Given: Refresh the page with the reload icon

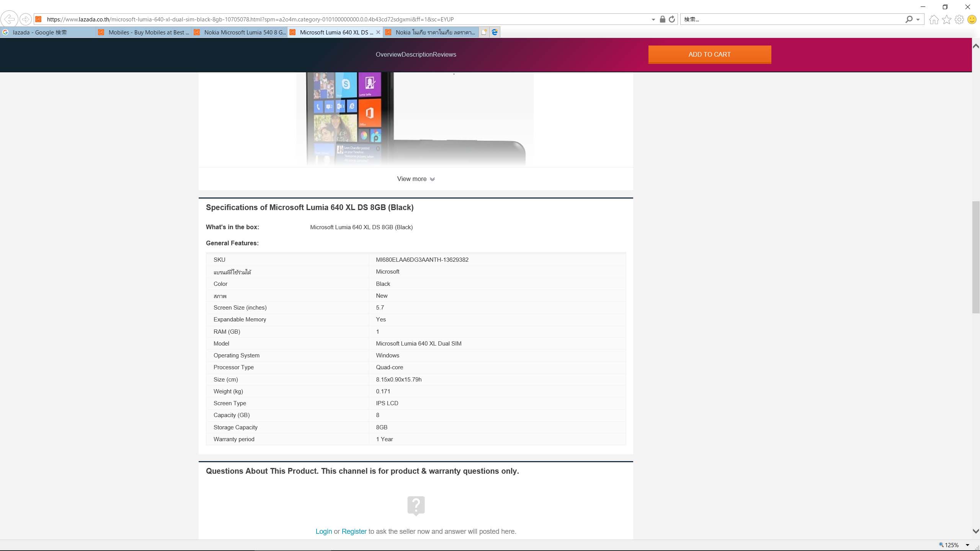Looking at the screenshot, I should coord(672,19).
